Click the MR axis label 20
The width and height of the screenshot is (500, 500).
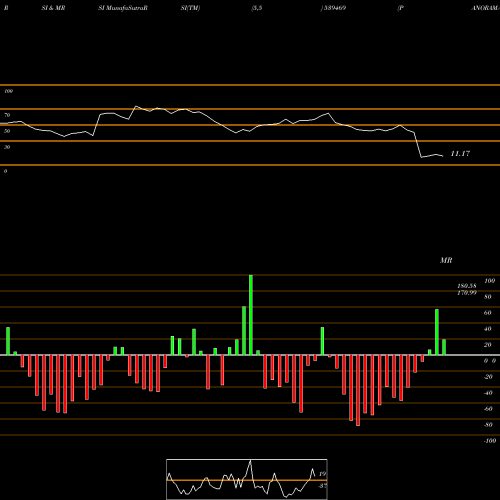tap(488, 345)
